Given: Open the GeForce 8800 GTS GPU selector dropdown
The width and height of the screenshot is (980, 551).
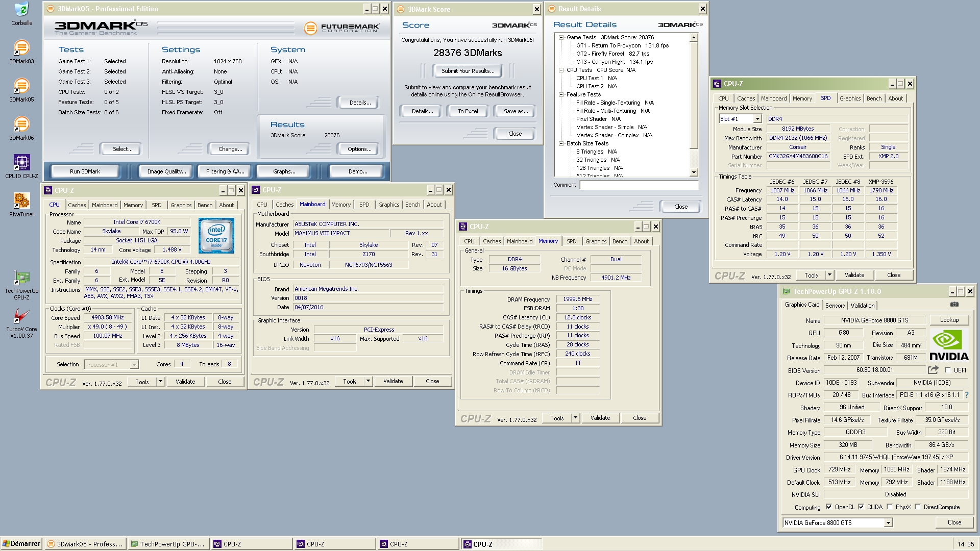Looking at the screenshot, I should pos(888,523).
